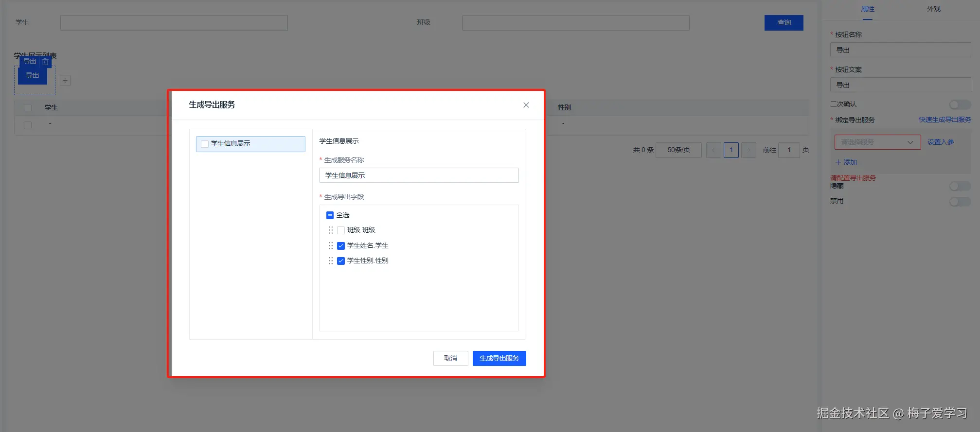This screenshot has height=432, width=980.
Task: Go to the previous page arrow
Action: [713, 150]
